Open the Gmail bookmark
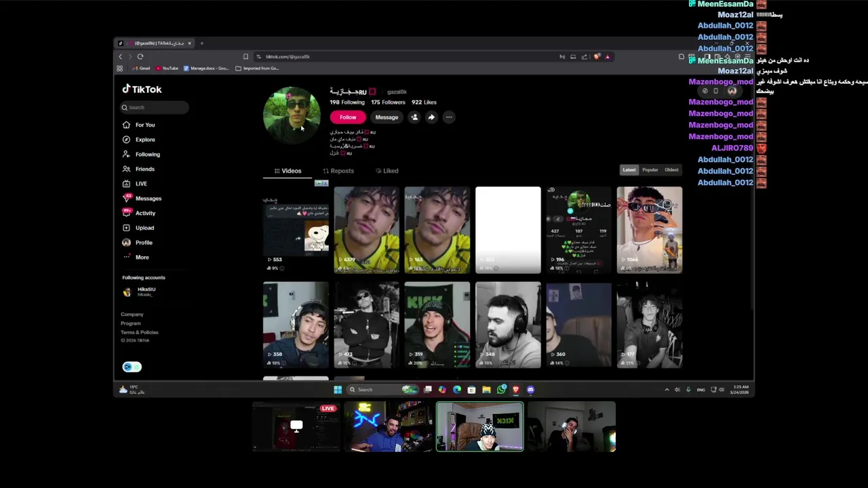This screenshot has height=488, width=868. click(142, 68)
